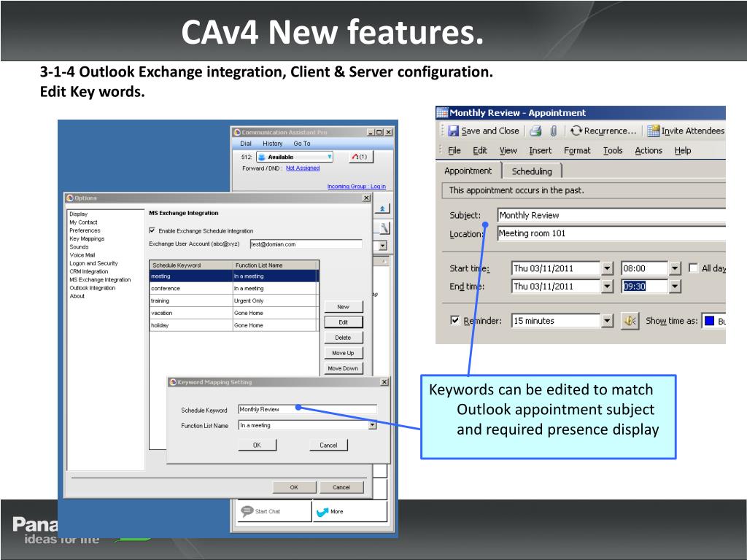Open the View menu in Outlook
This screenshot has height=560, width=747.
(508, 150)
